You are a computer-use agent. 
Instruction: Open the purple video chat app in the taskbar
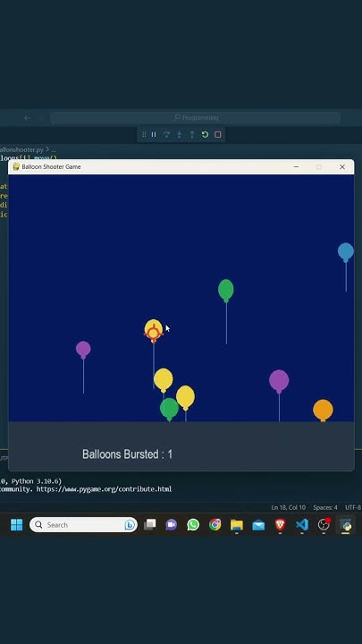(171, 525)
